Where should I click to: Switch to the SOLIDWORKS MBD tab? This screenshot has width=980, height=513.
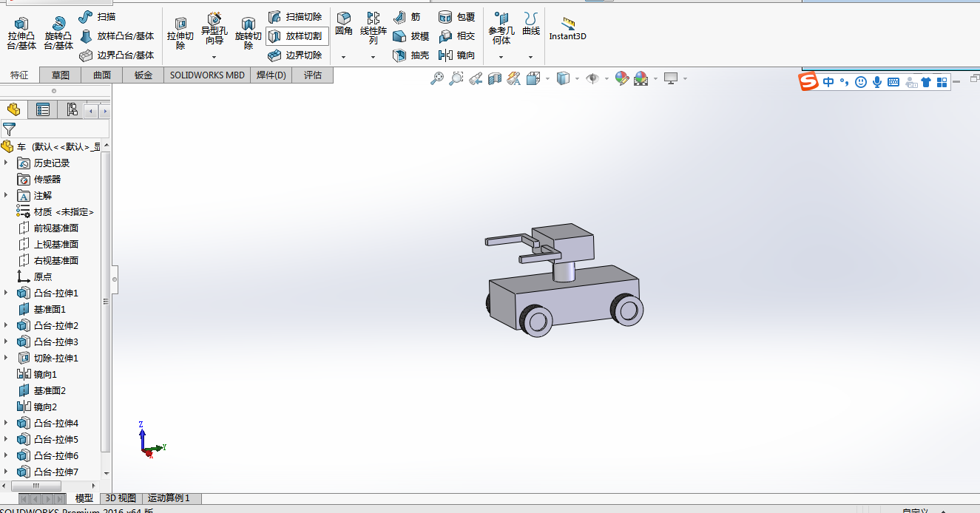207,75
